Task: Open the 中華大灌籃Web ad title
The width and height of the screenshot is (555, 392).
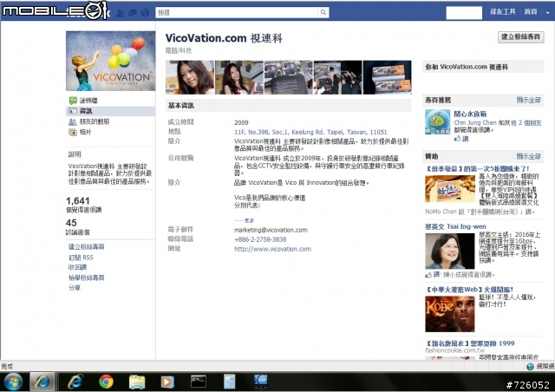Action: 469,290
